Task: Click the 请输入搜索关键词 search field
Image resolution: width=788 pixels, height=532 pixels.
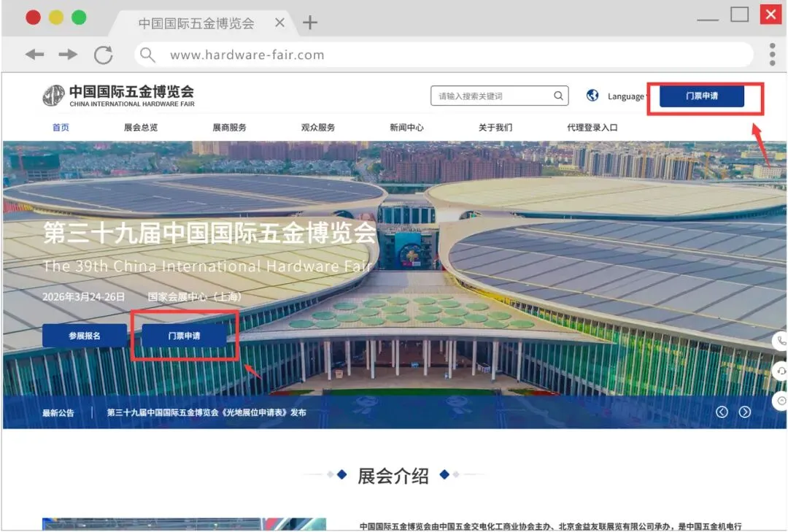Action: (490, 96)
